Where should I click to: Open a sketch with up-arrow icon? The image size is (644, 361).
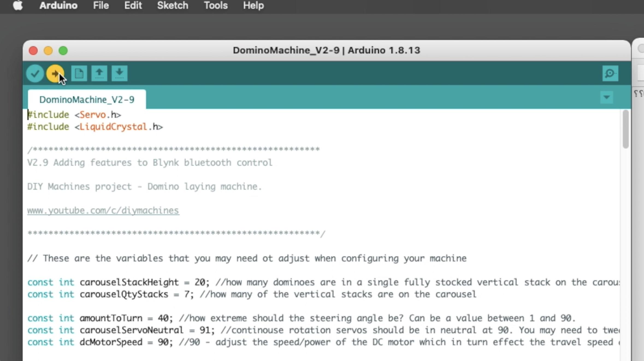99,73
